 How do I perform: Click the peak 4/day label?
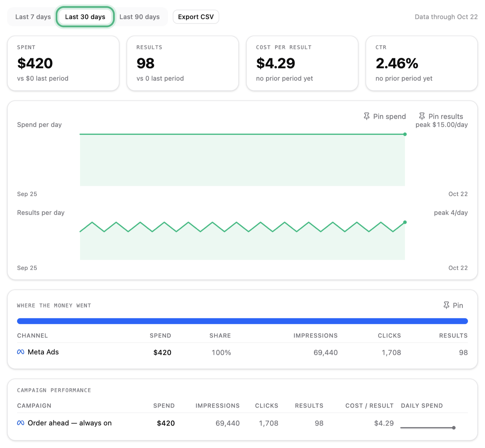[x=451, y=213]
